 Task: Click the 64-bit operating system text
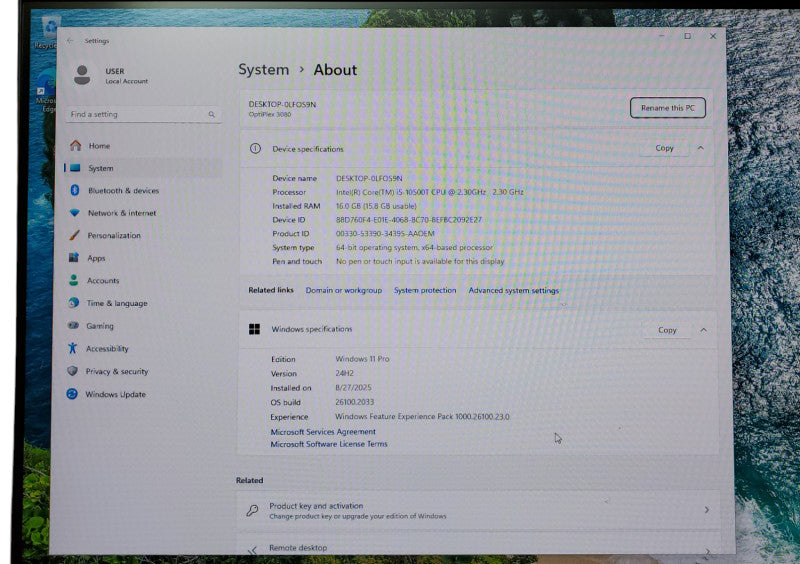(414, 247)
